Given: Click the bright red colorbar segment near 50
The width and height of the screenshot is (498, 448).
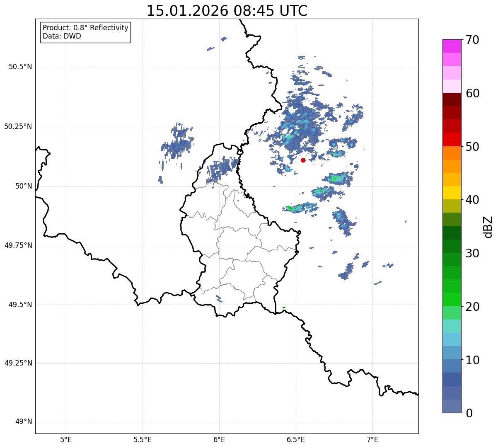Looking at the screenshot, I should pos(452,140).
